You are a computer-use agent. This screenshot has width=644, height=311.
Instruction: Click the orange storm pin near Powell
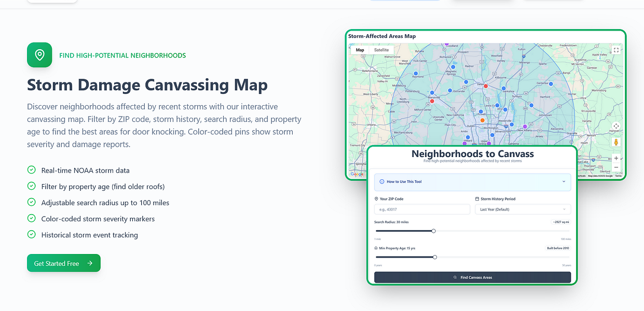click(482, 120)
